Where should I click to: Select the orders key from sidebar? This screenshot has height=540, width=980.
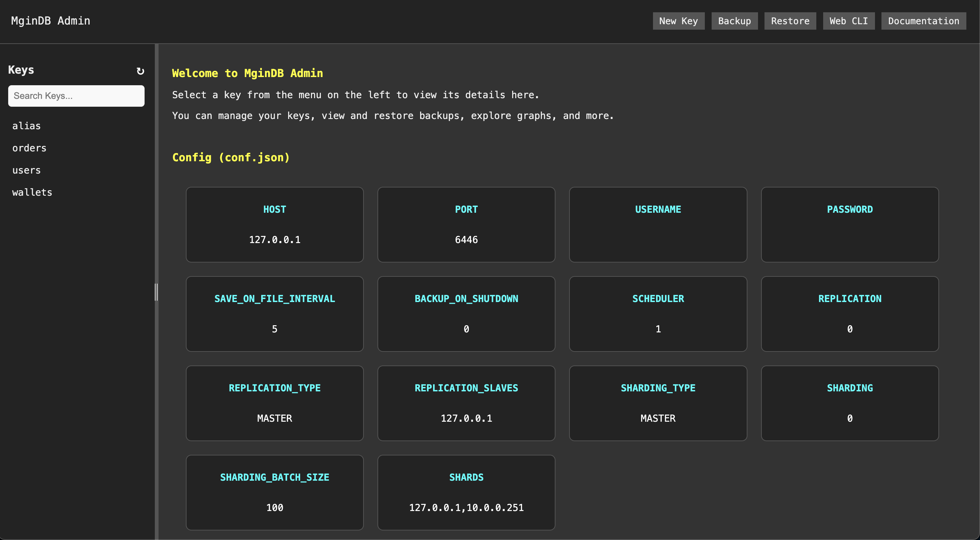coord(29,147)
